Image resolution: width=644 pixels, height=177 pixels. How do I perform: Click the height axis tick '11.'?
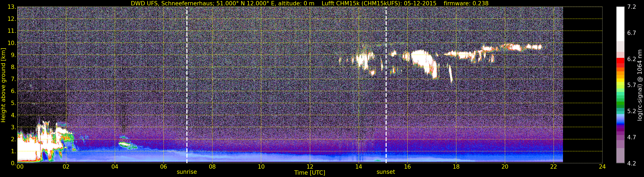coord(12,31)
